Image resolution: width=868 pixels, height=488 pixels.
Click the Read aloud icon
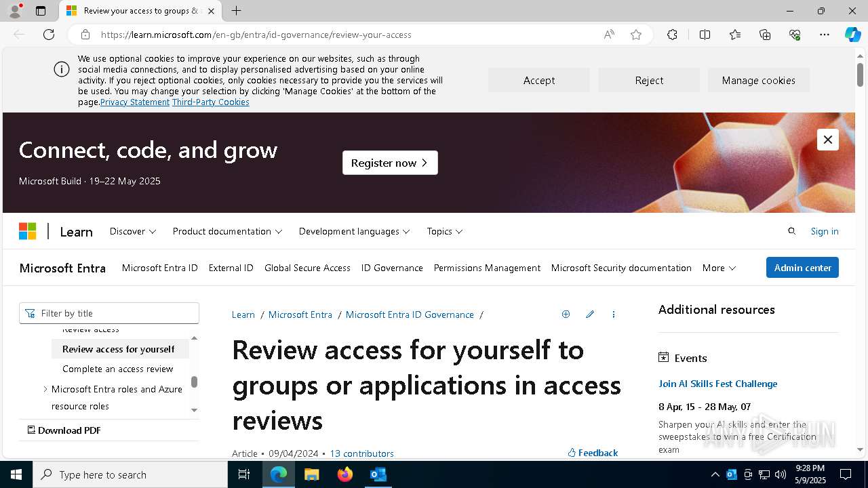(609, 35)
